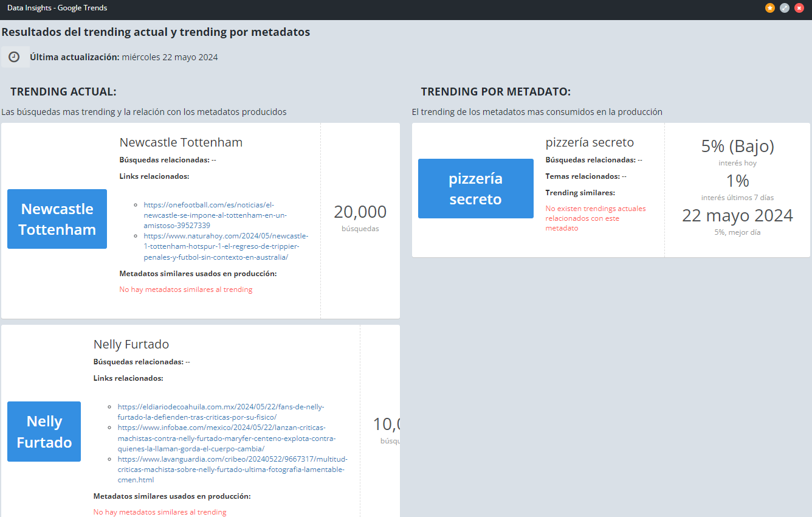
Task: Click the 1% interest last 7 days value
Action: coord(737,181)
